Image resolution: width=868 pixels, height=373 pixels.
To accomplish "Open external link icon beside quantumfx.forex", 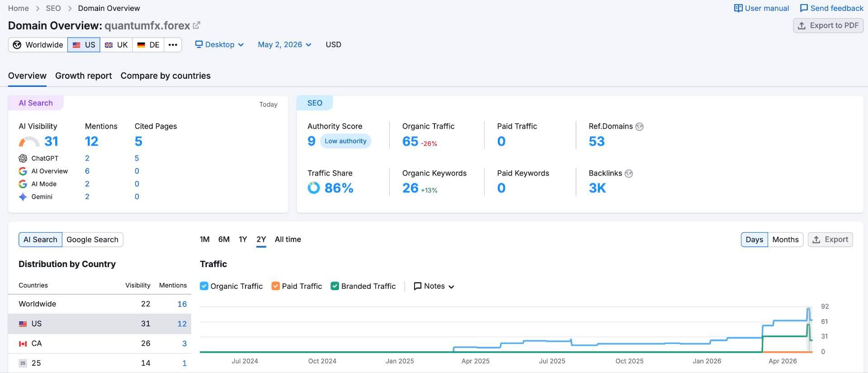I will (197, 25).
